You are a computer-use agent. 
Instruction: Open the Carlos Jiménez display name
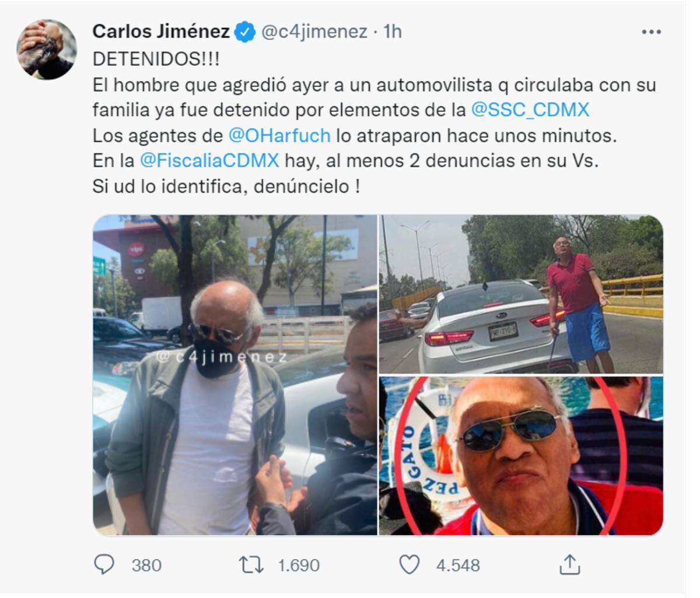coord(161,31)
